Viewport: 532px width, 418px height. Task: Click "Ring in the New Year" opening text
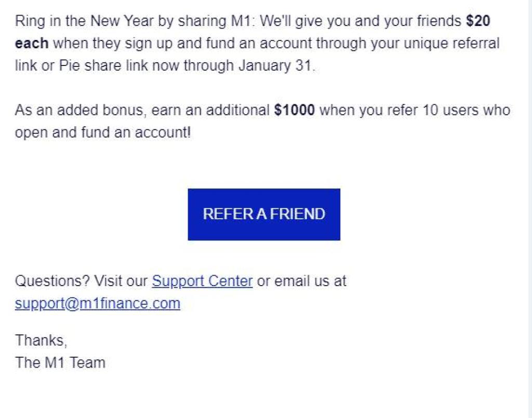click(84, 21)
